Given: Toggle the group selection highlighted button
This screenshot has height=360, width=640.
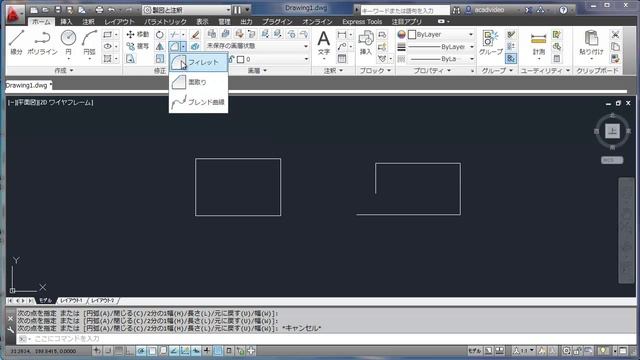Looking at the screenshot, I should click(x=511, y=59).
